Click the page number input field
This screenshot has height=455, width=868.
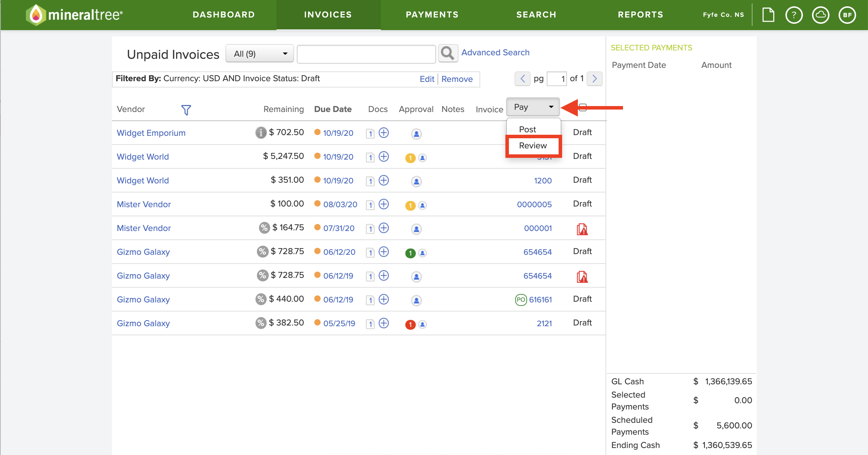[556, 79]
